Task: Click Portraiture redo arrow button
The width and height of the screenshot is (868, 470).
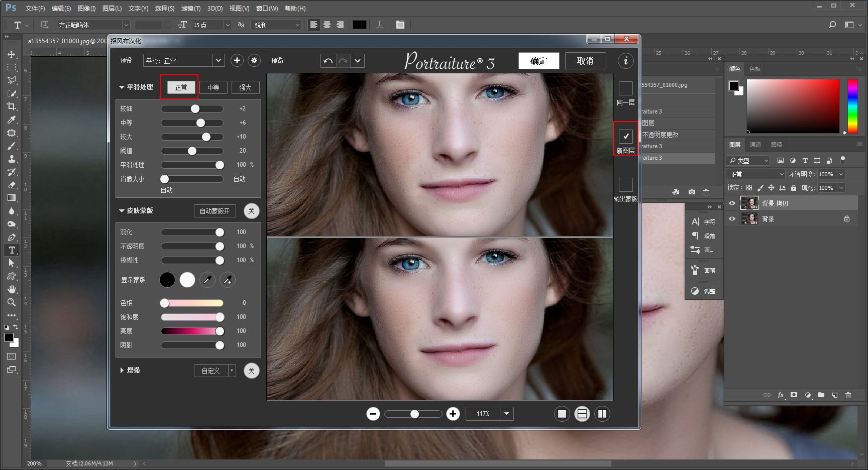Action: [343, 61]
